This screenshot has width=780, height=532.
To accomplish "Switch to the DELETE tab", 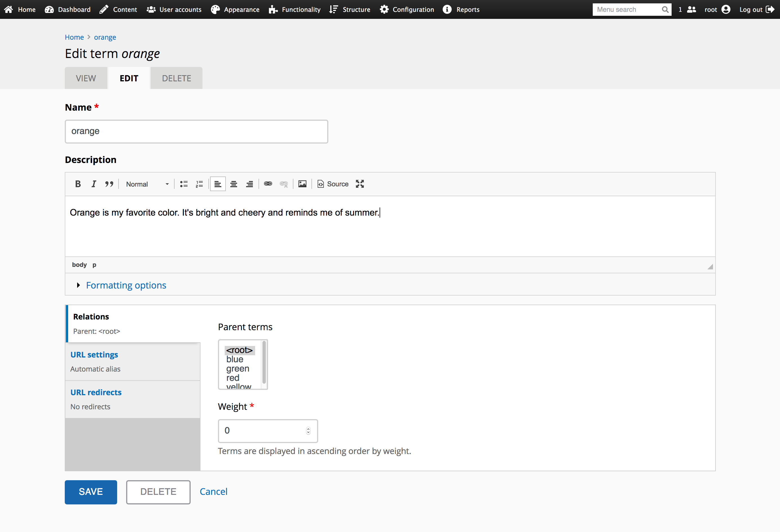I will tap(176, 78).
